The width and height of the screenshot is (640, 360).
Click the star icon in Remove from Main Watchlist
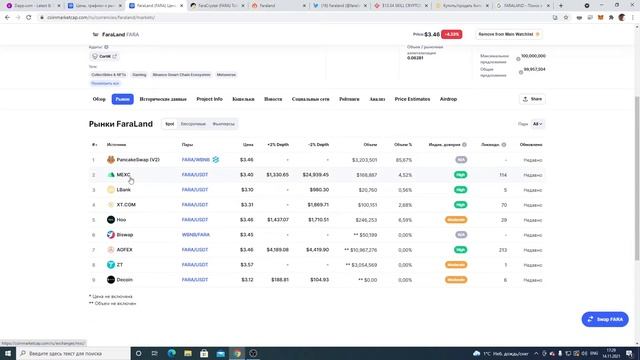(538, 34)
